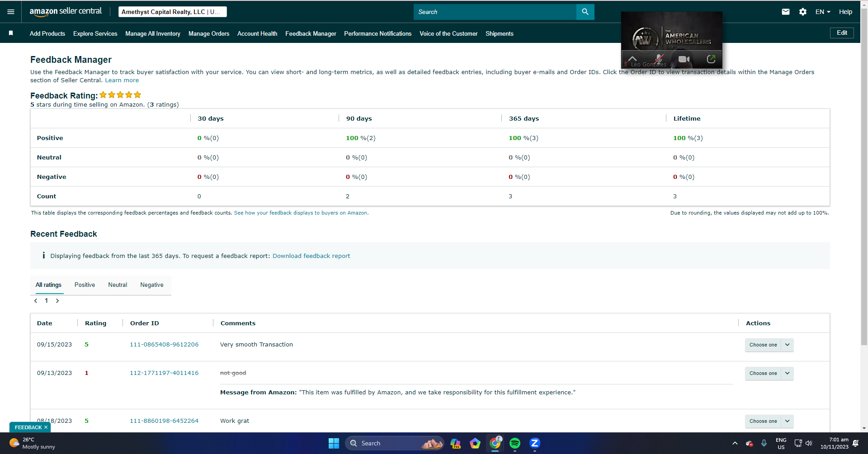Image resolution: width=868 pixels, height=454 pixels.
Task: Click the Seller Central search field
Action: (495, 12)
